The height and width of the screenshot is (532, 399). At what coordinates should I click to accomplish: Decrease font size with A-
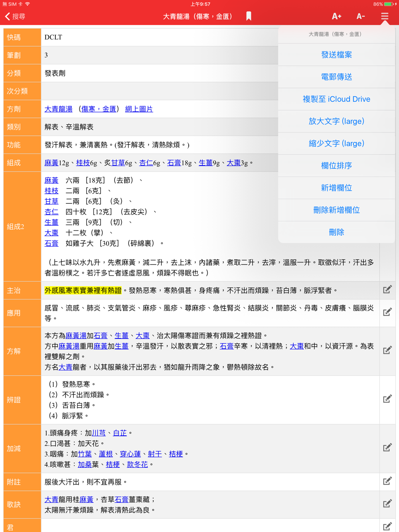click(x=360, y=16)
